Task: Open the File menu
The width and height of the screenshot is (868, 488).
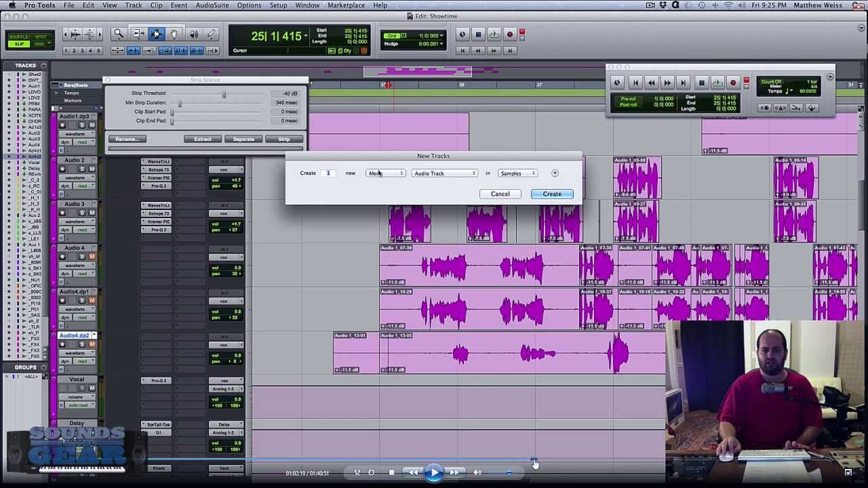Action: coord(69,5)
